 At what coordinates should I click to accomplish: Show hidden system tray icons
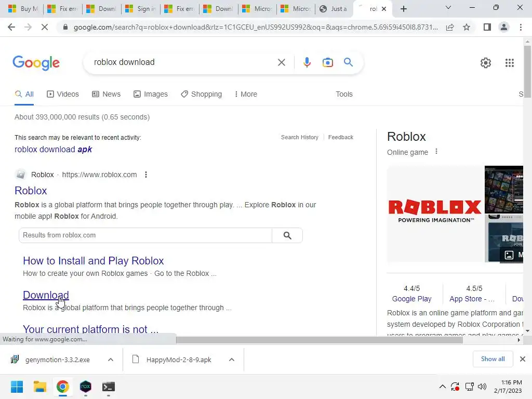(x=443, y=387)
